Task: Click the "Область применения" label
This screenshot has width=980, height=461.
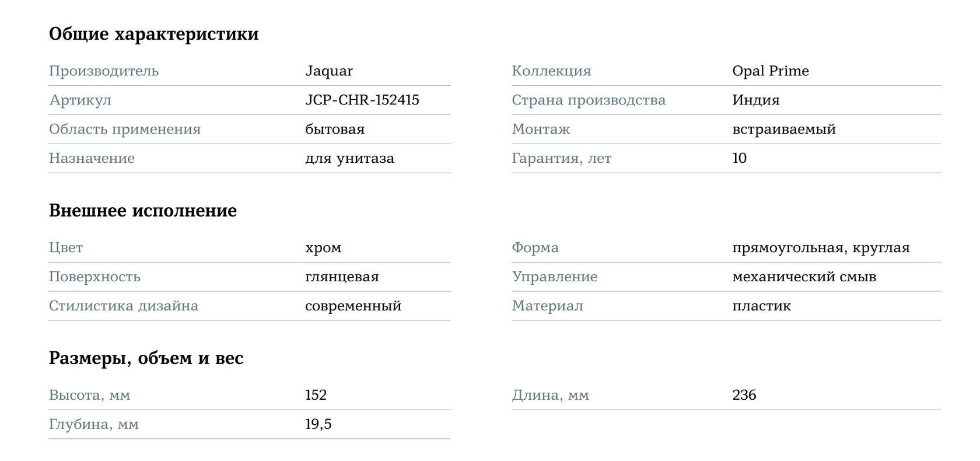Action: 124,130
